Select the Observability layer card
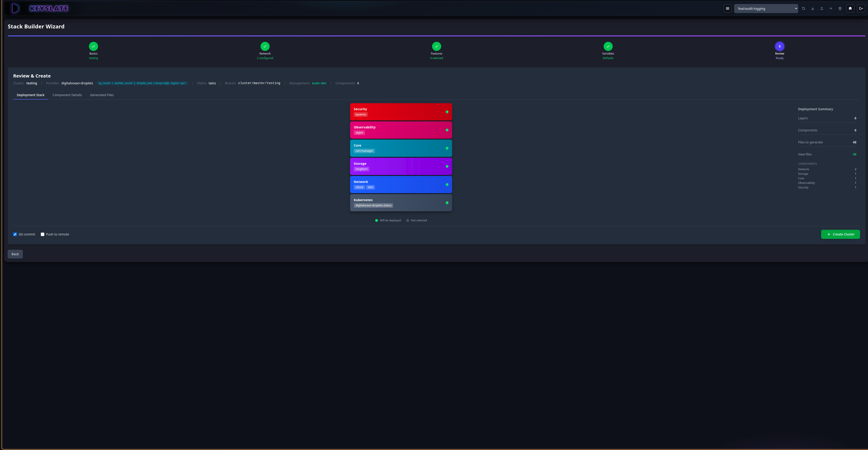The width and height of the screenshot is (868, 450). tap(401, 130)
